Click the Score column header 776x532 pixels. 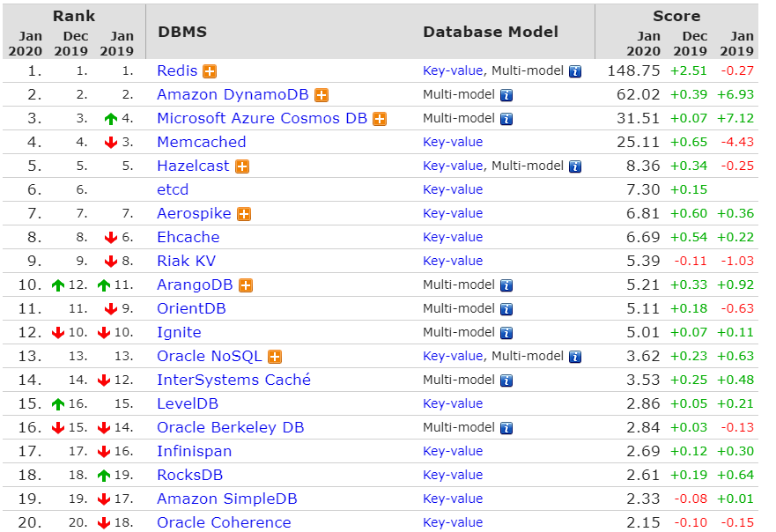(x=676, y=16)
